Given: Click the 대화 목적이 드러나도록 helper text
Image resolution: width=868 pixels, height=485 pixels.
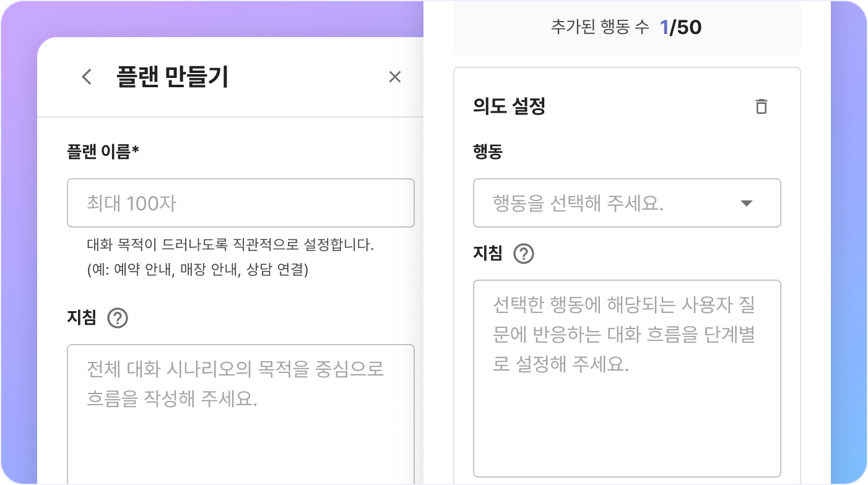Looking at the screenshot, I should tap(230, 246).
